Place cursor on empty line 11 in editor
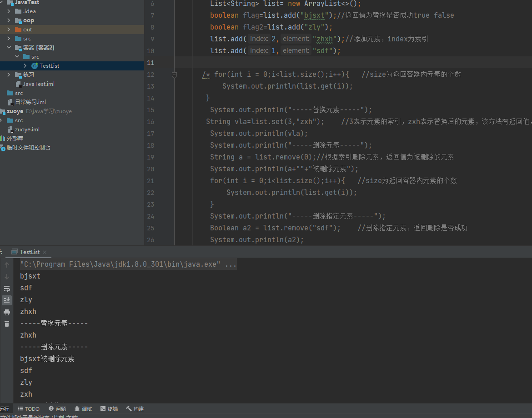The height and width of the screenshot is (418, 532). pyautogui.click(x=353, y=63)
